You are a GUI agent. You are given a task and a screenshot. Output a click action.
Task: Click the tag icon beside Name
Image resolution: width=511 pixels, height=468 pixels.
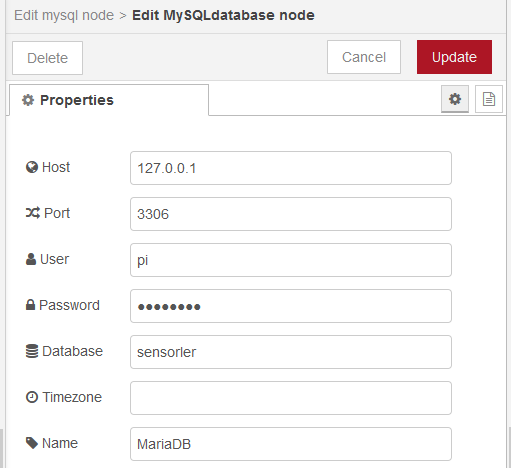[32, 443]
